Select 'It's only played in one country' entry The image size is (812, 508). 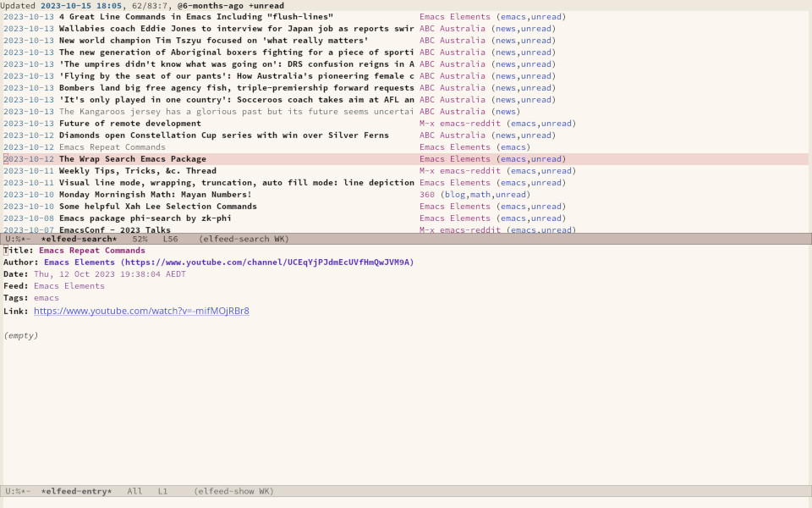click(x=236, y=100)
